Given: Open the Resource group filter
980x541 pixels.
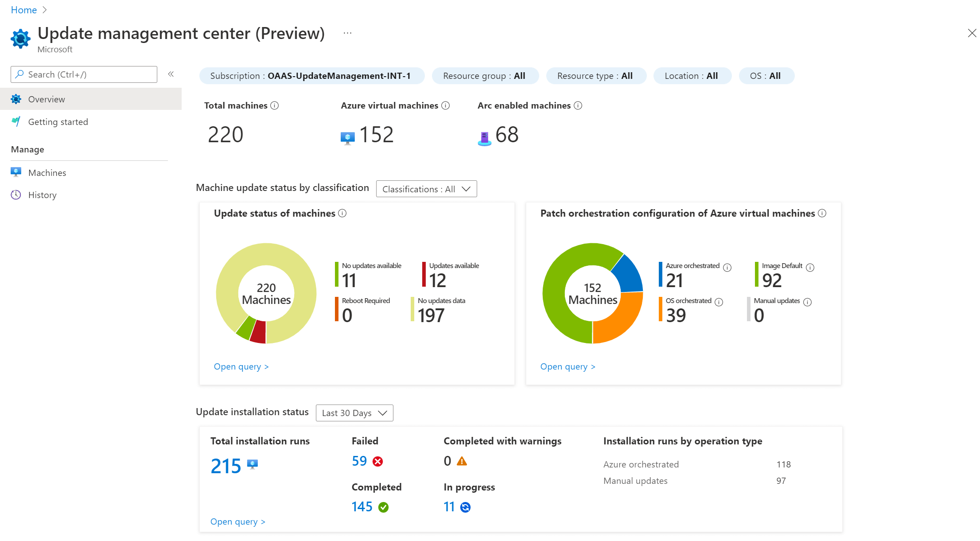Looking at the screenshot, I should [485, 76].
